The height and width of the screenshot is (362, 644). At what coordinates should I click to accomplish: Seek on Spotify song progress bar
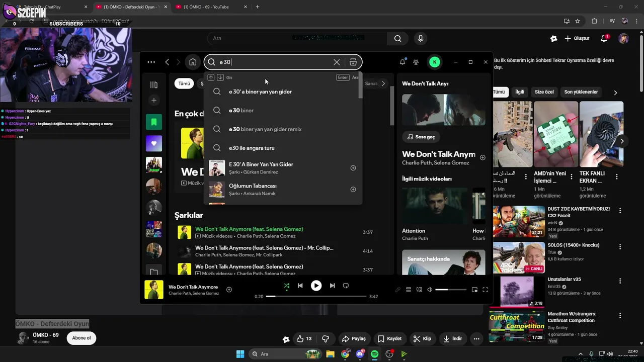(316, 296)
